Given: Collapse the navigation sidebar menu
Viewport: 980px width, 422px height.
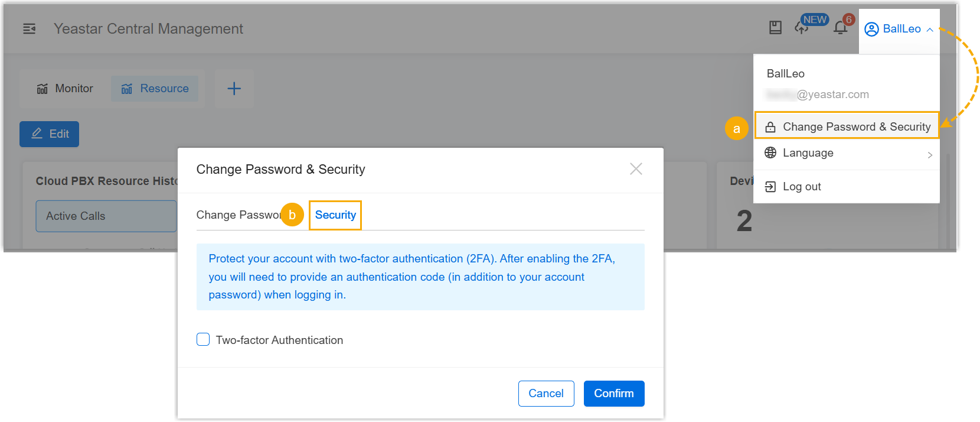Looking at the screenshot, I should pos(29,28).
